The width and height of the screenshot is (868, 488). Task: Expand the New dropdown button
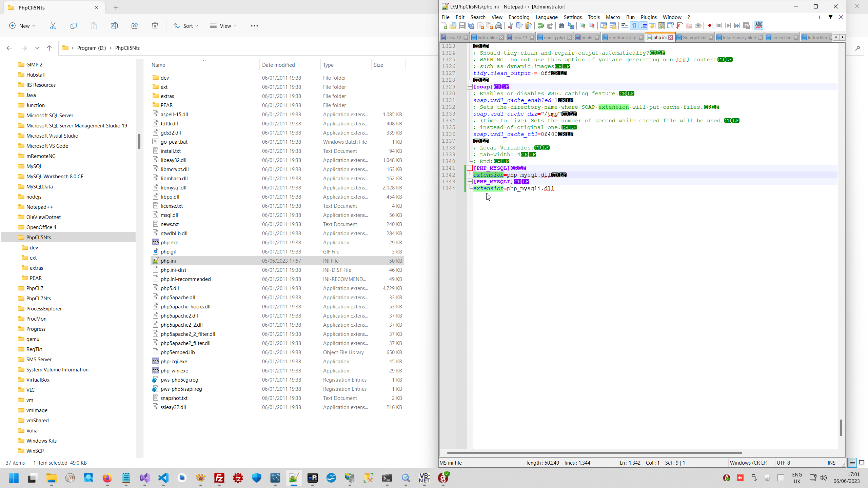click(x=22, y=26)
